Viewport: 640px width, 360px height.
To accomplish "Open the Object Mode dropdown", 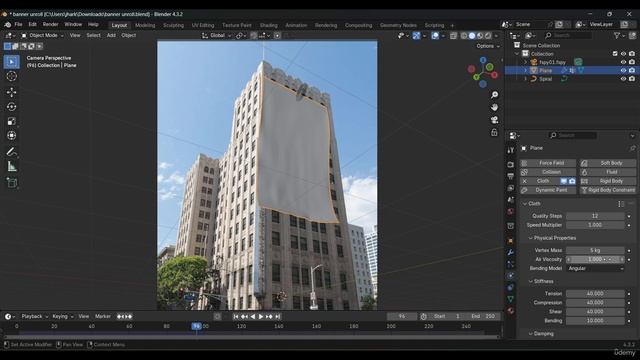I will click(42, 36).
